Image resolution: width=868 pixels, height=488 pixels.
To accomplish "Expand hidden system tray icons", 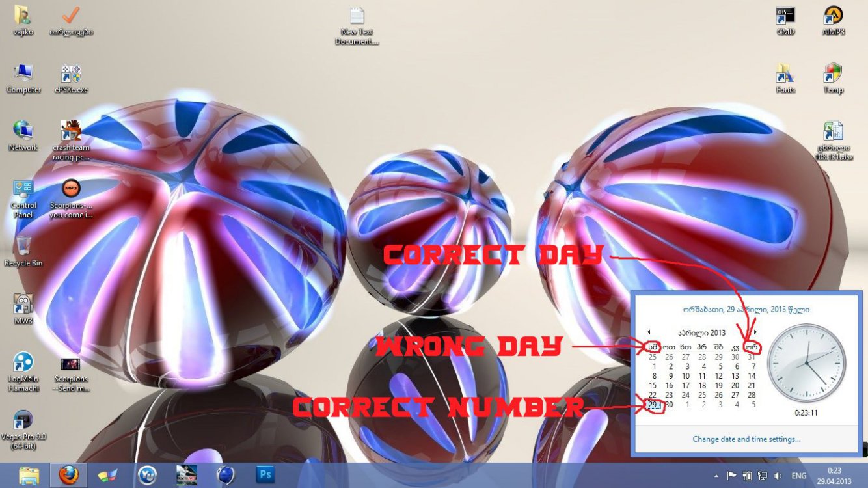I will click(717, 476).
